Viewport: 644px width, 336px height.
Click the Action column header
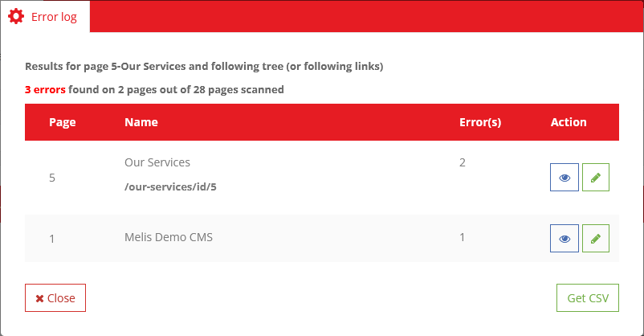pos(569,122)
